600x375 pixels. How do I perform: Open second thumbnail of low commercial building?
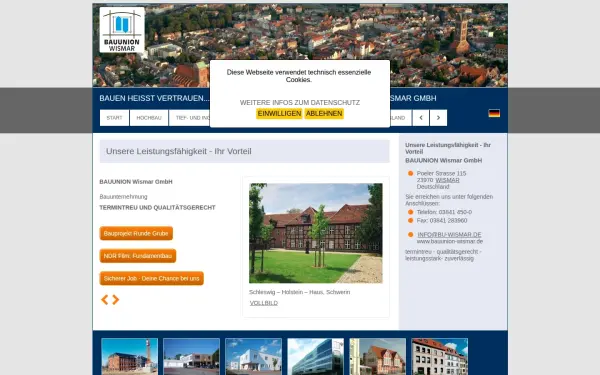point(191,357)
